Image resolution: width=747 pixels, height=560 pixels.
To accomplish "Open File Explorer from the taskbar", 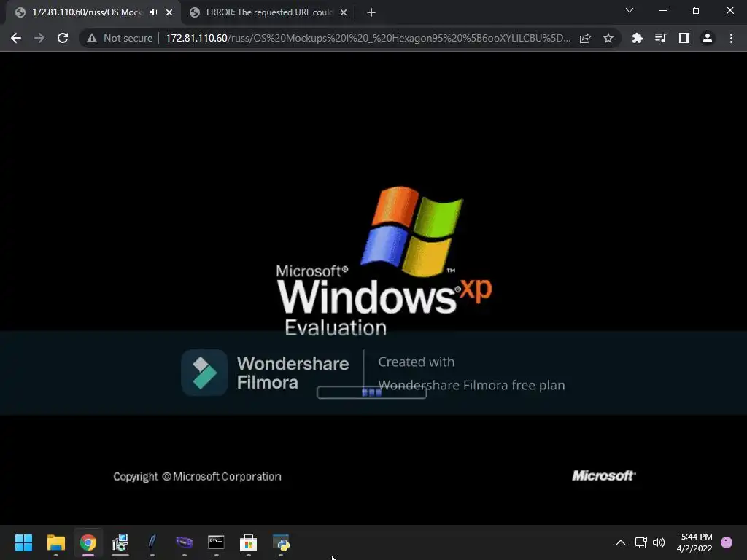I will (55, 542).
